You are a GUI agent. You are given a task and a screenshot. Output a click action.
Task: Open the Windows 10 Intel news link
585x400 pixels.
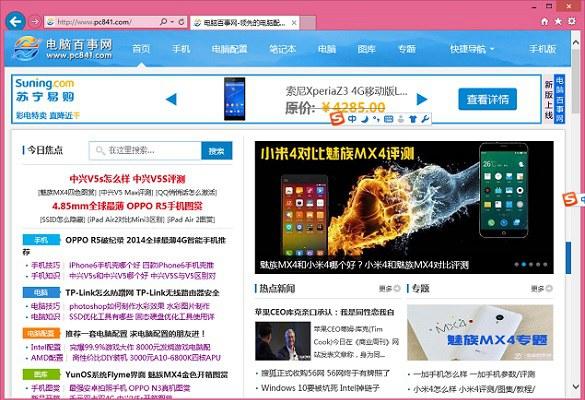(320, 388)
